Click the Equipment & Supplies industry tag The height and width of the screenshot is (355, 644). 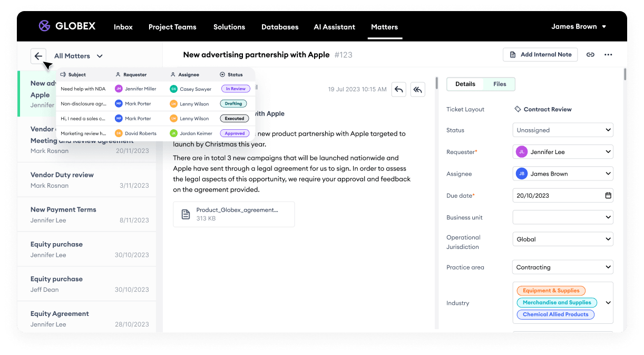551,291
